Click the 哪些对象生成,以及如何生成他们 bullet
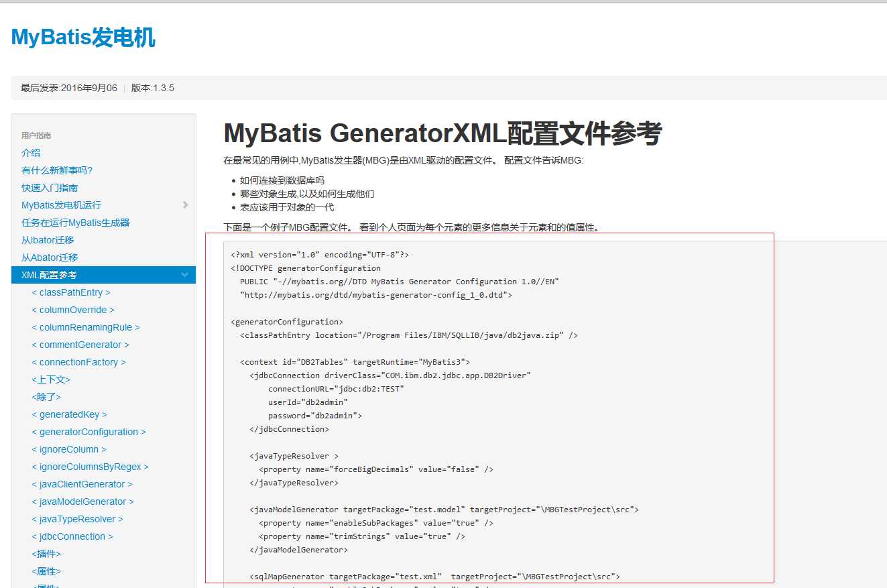Viewport: 887px width, 588px height. (307, 194)
